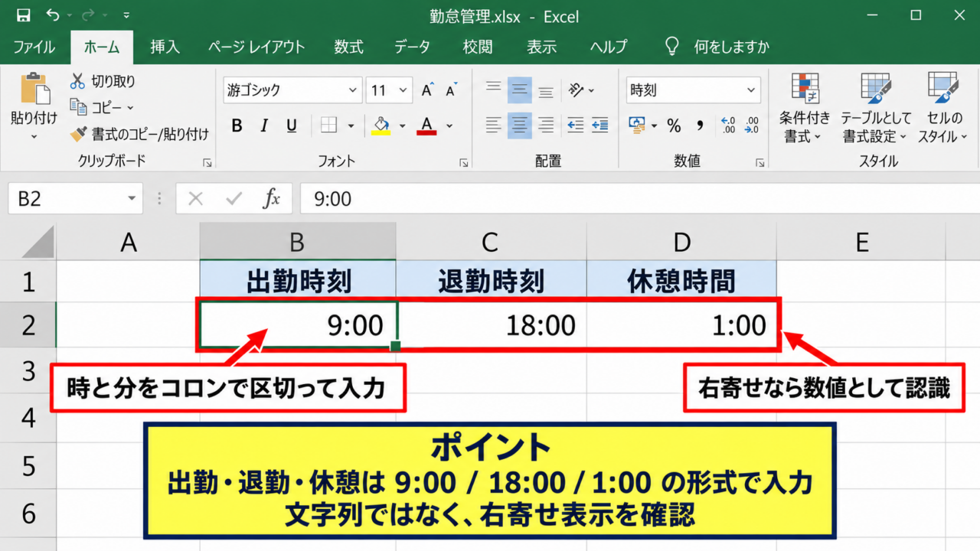Select the 休憩時間 header cell
Image resolution: width=980 pixels, height=551 pixels.
[681, 281]
